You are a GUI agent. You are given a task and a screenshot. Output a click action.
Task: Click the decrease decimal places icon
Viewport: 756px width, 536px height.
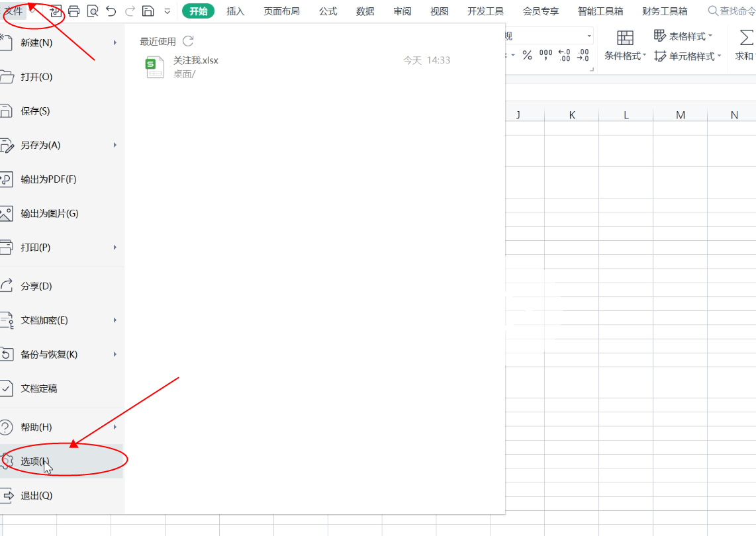point(583,56)
